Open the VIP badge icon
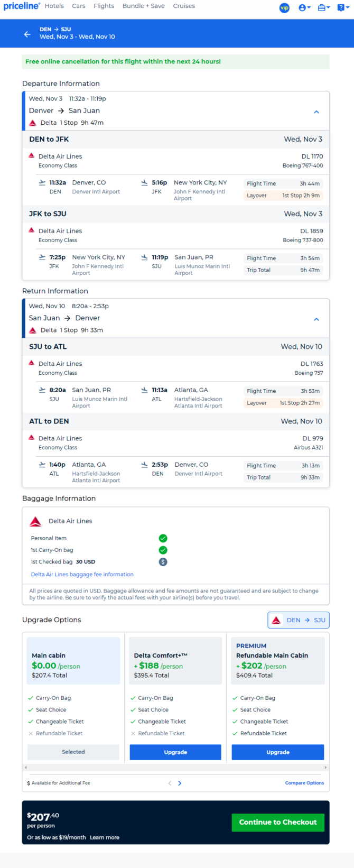Viewport: 354px width, 868px height. [x=284, y=8]
